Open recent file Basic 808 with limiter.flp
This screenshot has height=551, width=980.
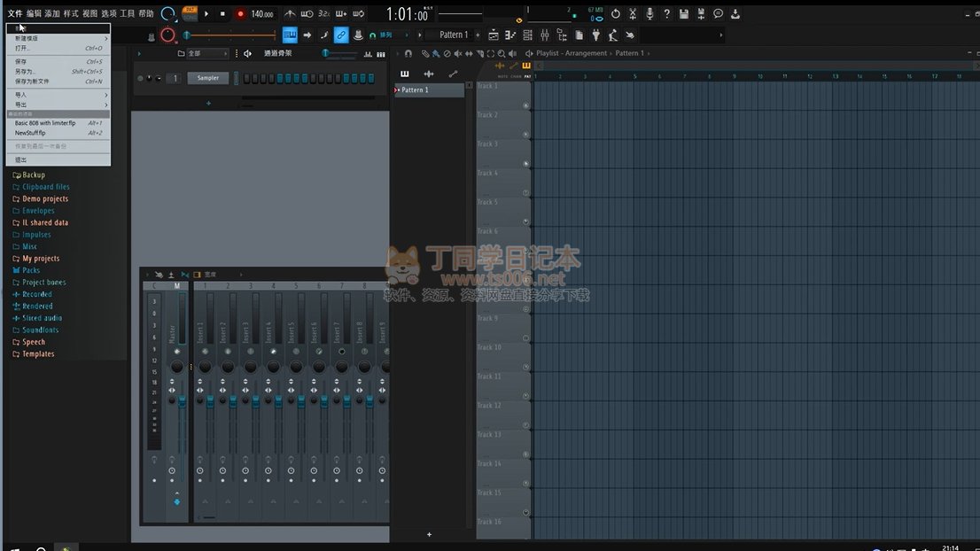click(46, 123)
